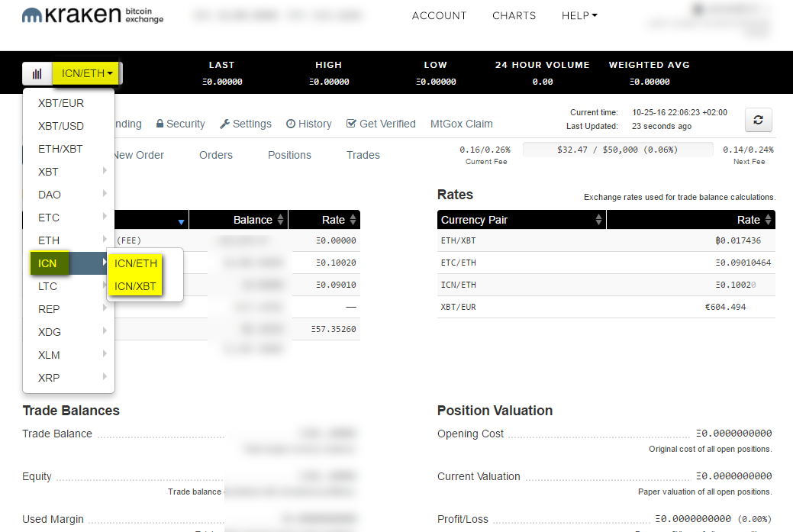Click the Get Verified checkmark icon
Screen dimensions: 793x532
(x=351, y=124)
